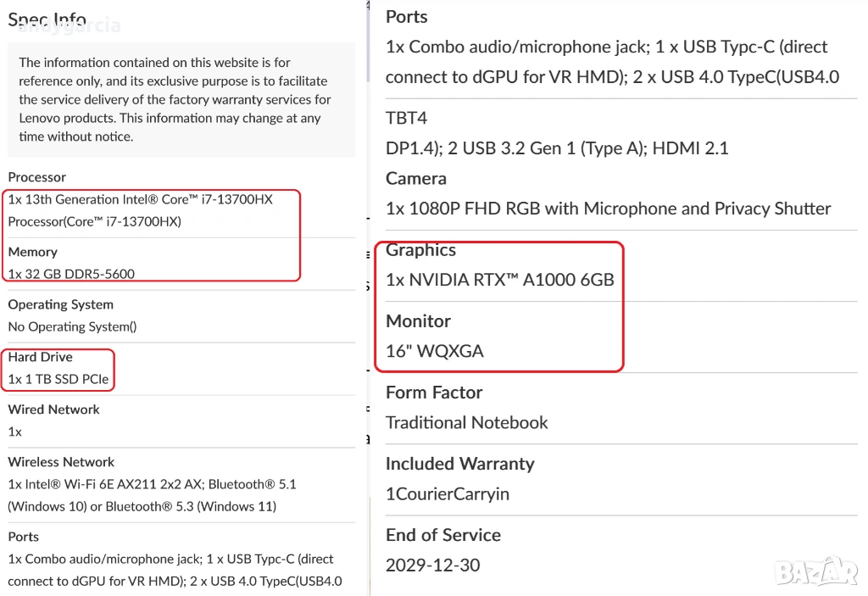Select the Processor section label

(37, 177)
